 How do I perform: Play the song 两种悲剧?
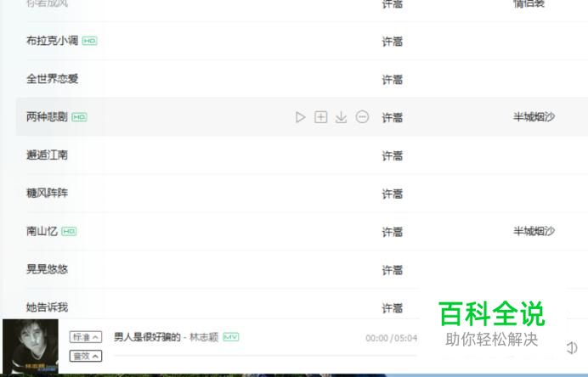[300, 117]
